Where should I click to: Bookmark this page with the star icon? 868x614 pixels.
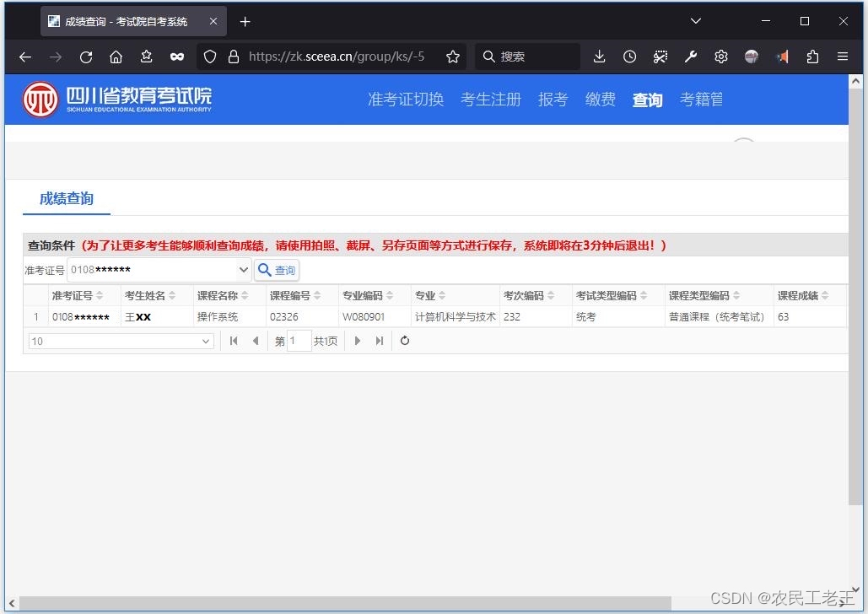pos(453,57)
